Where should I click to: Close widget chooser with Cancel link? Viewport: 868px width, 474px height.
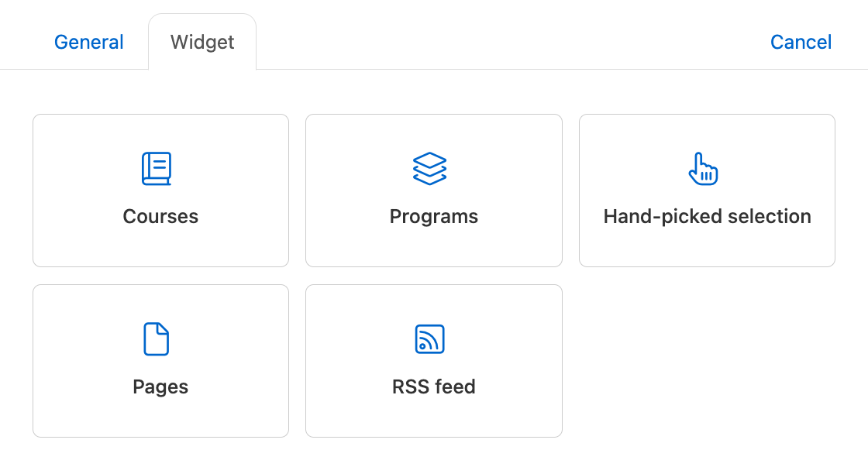[x=801, y=42]
